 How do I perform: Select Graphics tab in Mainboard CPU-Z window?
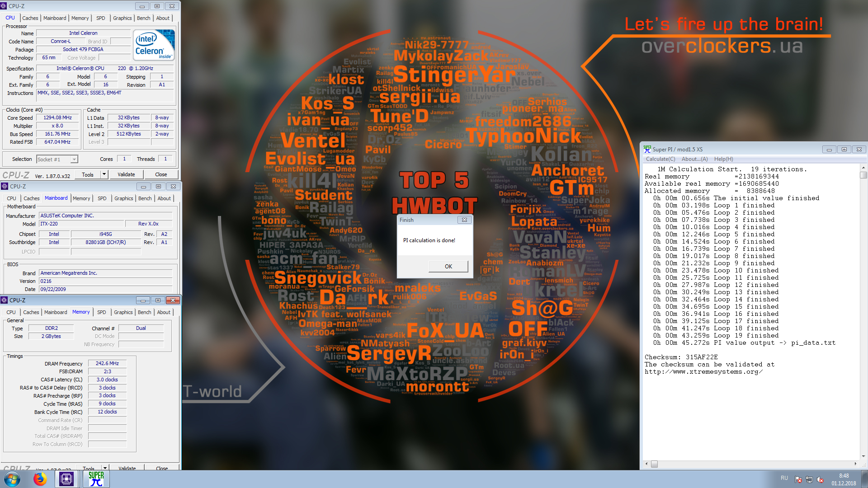tap(124, 198)
